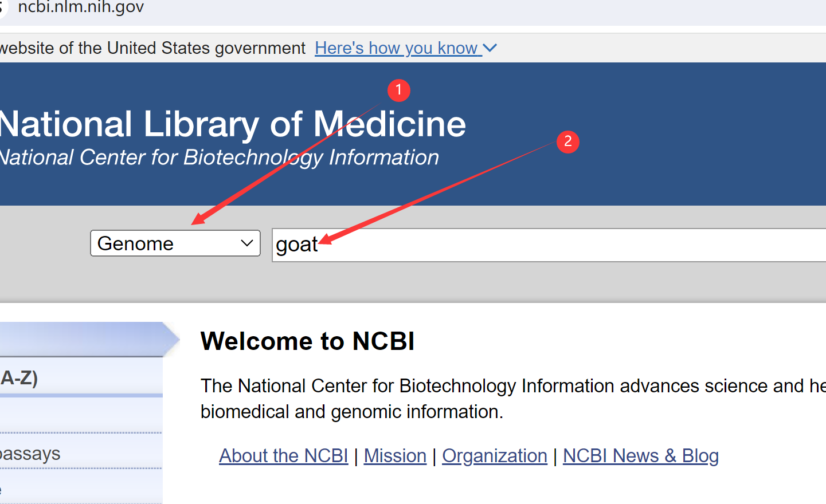Viewport: 826px width, 504px height.
Task: Click the 'Here's how you know' link
Action: (x=396, y=48)
